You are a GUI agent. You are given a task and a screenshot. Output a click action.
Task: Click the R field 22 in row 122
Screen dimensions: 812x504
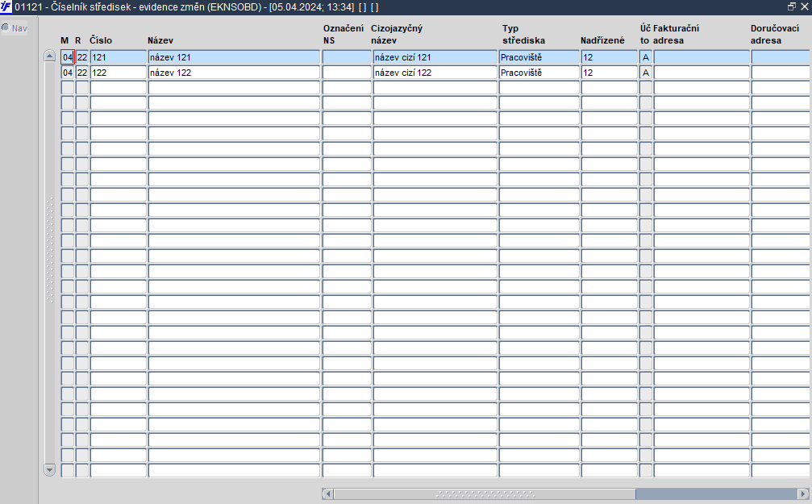[x=82, y=73]
